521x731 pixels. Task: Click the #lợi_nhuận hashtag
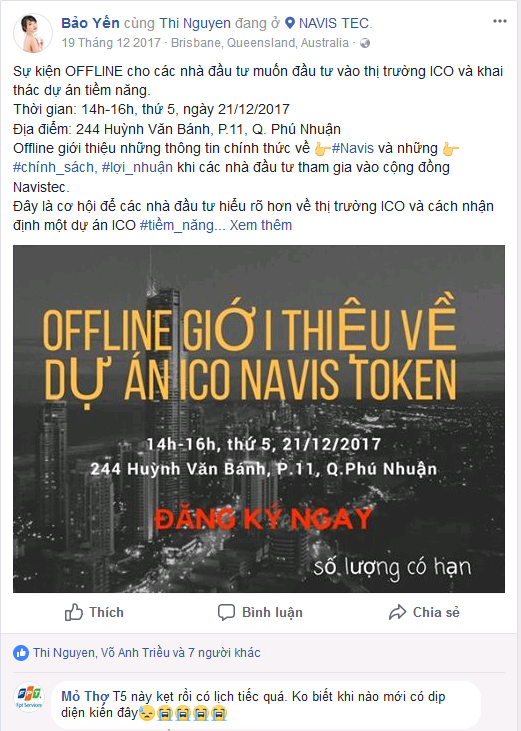tap(137, 167)
